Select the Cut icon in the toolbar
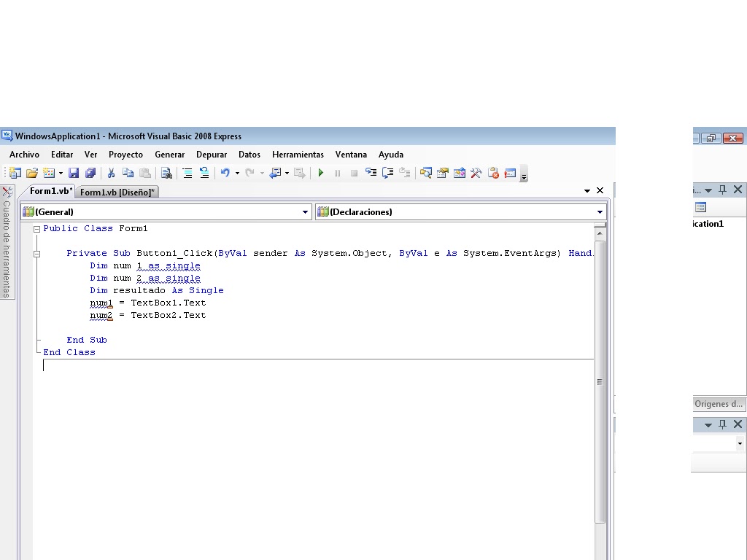This screenshot has height=560, width=747. (x=111, y=173)
